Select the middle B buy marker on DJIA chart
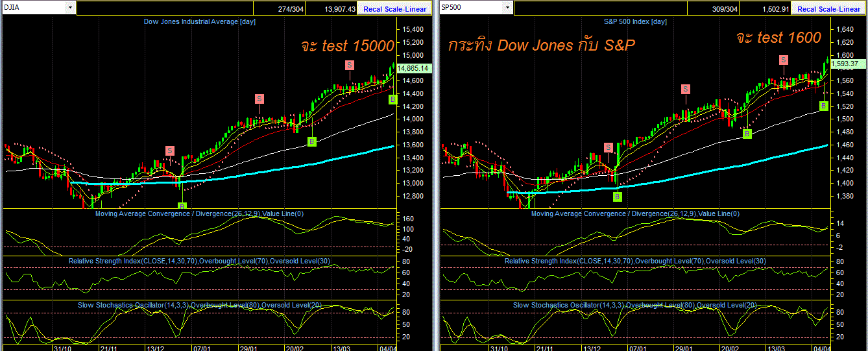The image size is (868, 351). (311, 141)
